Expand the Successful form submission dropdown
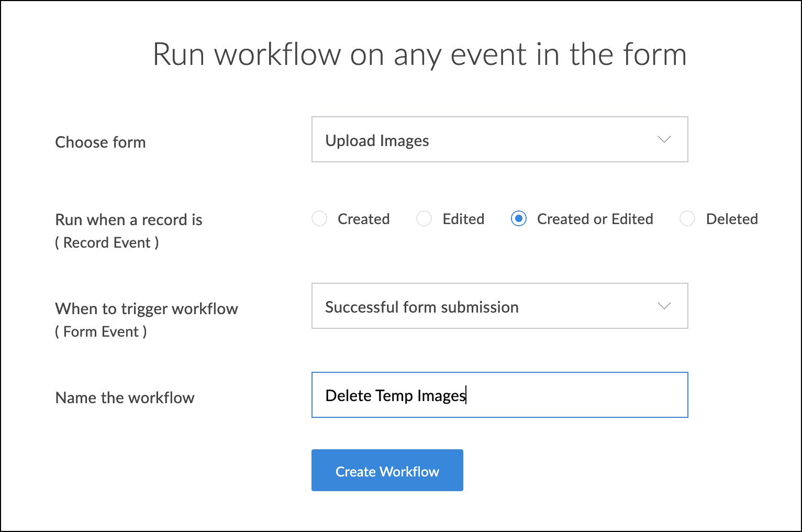The height and width of the screenshot is (532, 802). pyautogui.click(x=499, y=306)
